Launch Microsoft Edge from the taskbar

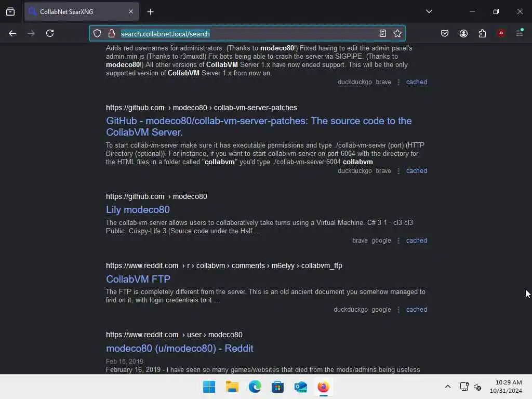(x=255, y=387)
